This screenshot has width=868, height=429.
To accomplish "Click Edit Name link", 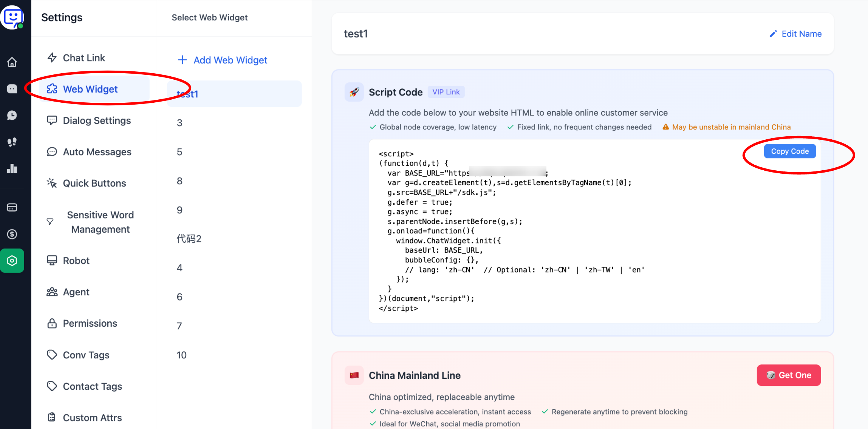I will (795, 34).
